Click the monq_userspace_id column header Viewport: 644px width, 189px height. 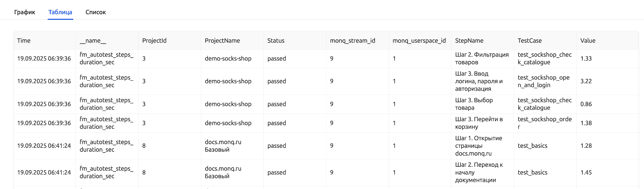pos(419,41)
